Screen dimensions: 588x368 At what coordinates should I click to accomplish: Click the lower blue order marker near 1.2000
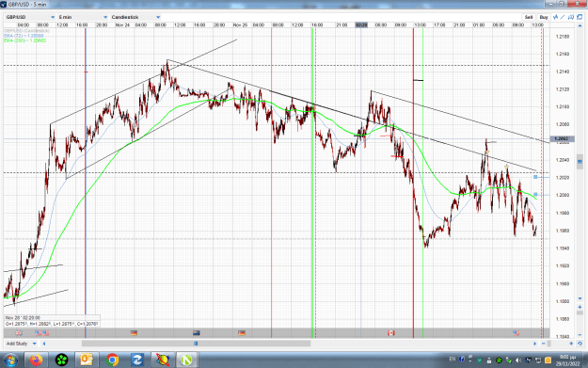[535, 194]
